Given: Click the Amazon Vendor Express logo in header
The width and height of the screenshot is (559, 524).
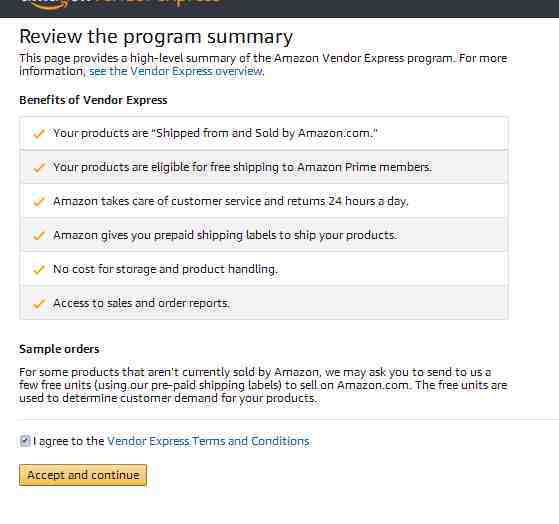Looking at the screenshot, I should [121, 4].
